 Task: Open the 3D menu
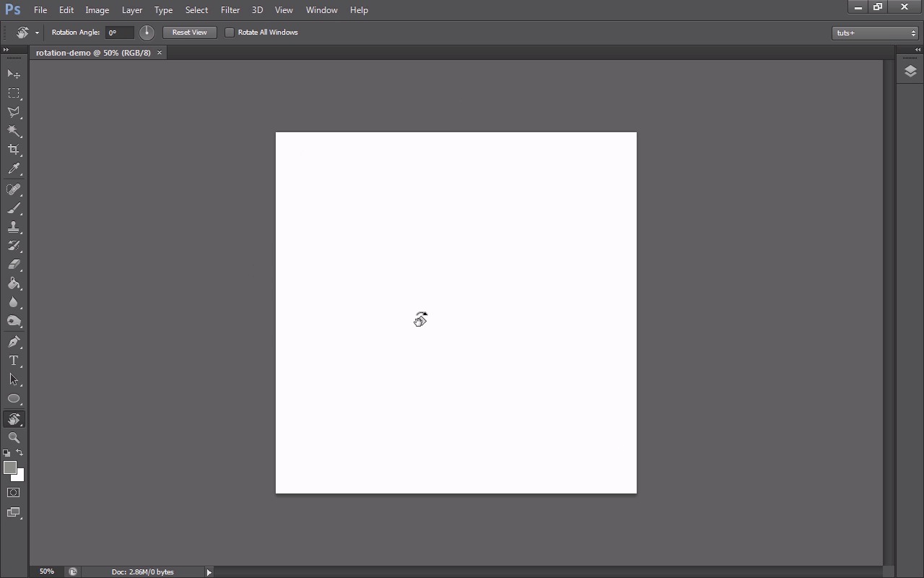[x=257, y=10]
